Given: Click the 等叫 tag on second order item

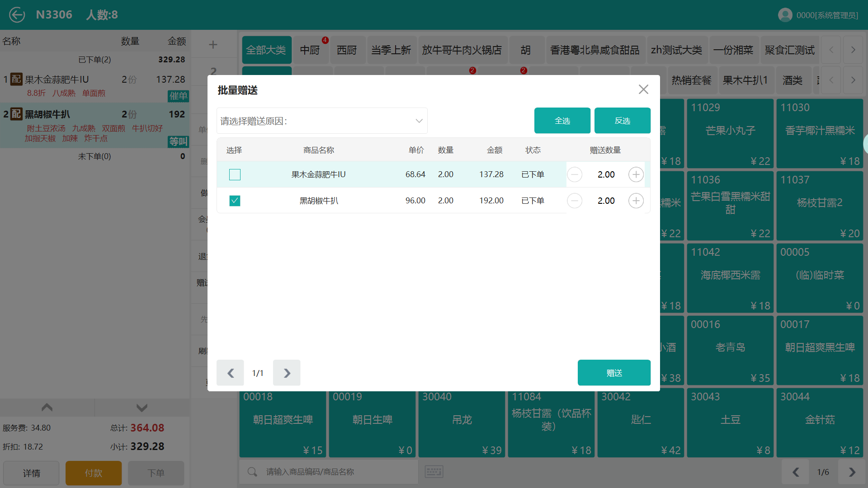Looking at the screenshot, I should (178, 141).
